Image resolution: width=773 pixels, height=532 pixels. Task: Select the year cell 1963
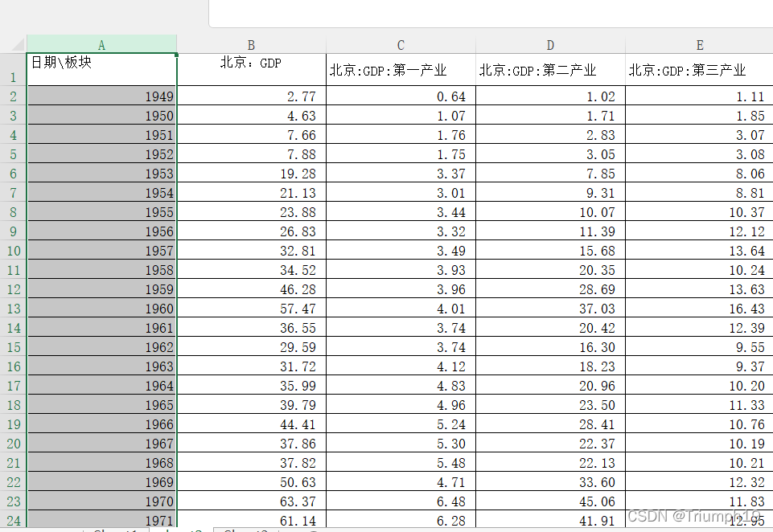[x=102, y=366]
